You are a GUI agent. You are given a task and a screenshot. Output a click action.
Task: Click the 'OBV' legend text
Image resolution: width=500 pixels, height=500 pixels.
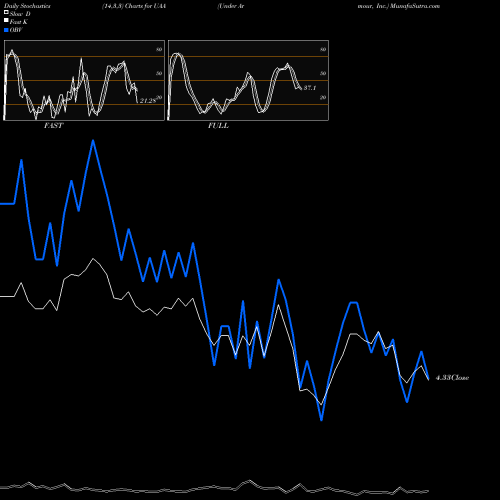16,30
